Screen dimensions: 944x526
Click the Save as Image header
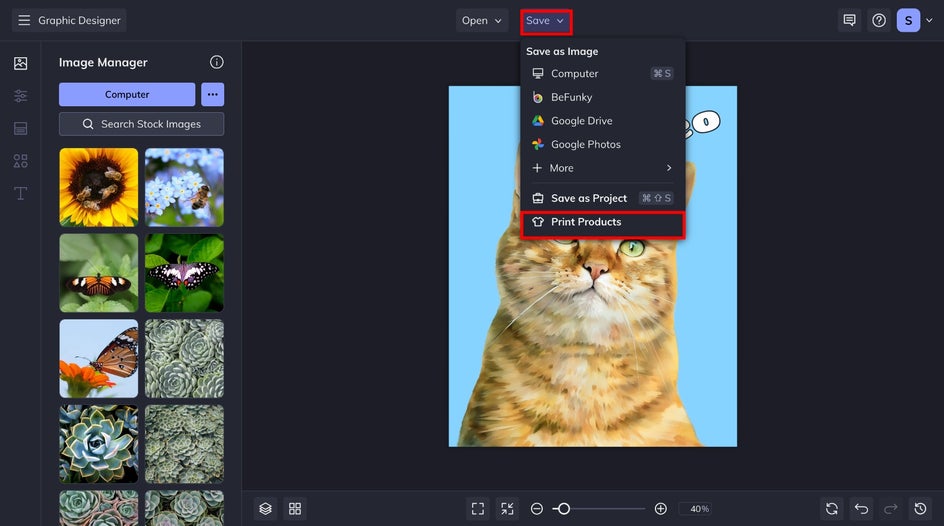(x=562, y=52)
